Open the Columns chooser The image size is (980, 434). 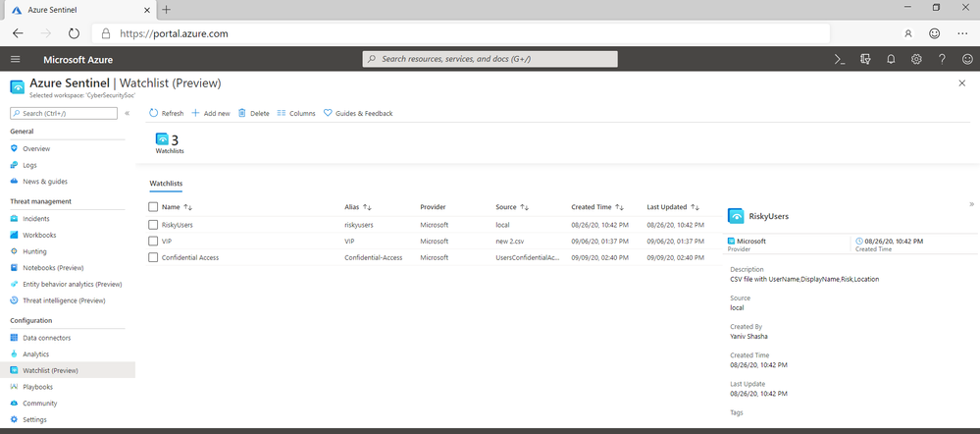296,113
